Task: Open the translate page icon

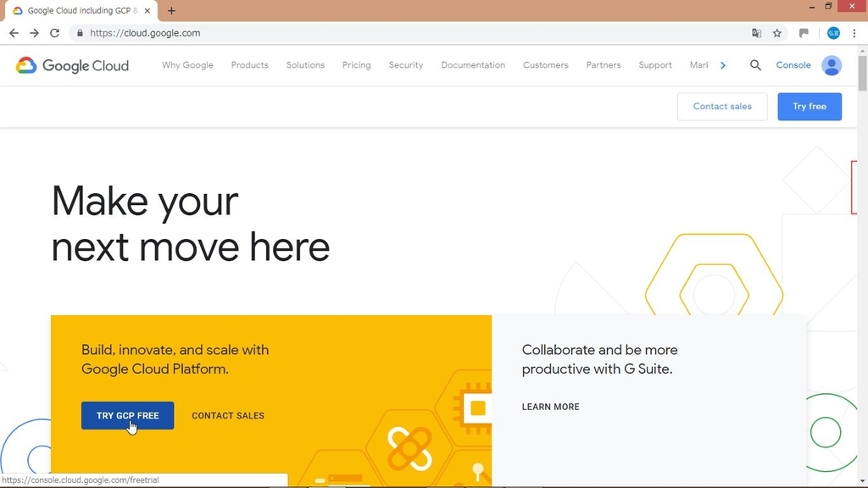Action: [756, 33]
